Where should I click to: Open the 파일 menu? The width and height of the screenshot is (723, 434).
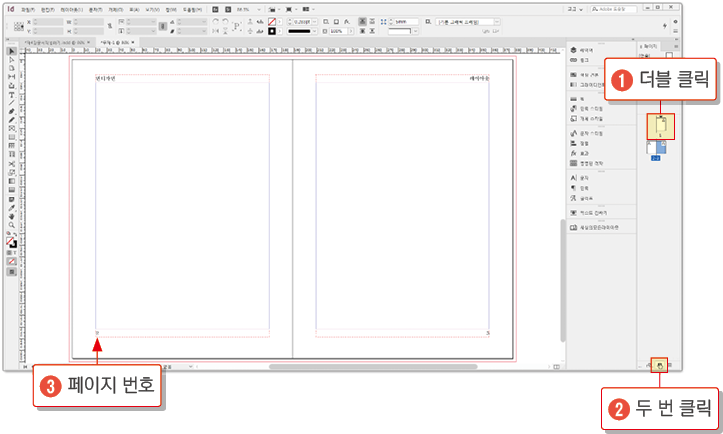[28, 9]
